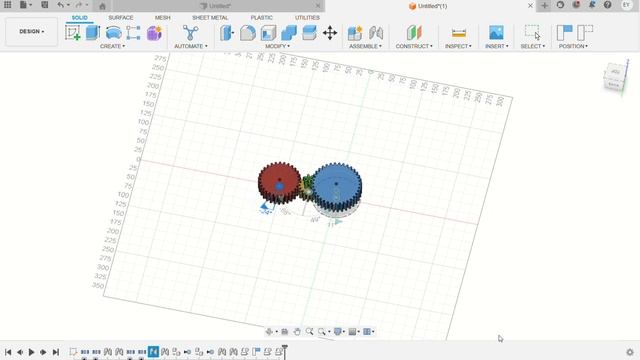Select the Shell tool
Image resolution: width=640 pixels, height=360 pixels.
pyautogui.click(x=268, y=33)
